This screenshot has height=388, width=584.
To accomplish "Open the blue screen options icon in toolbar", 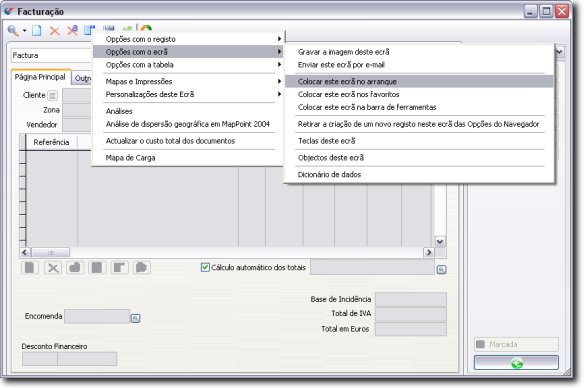I will (x=89, y=30).
